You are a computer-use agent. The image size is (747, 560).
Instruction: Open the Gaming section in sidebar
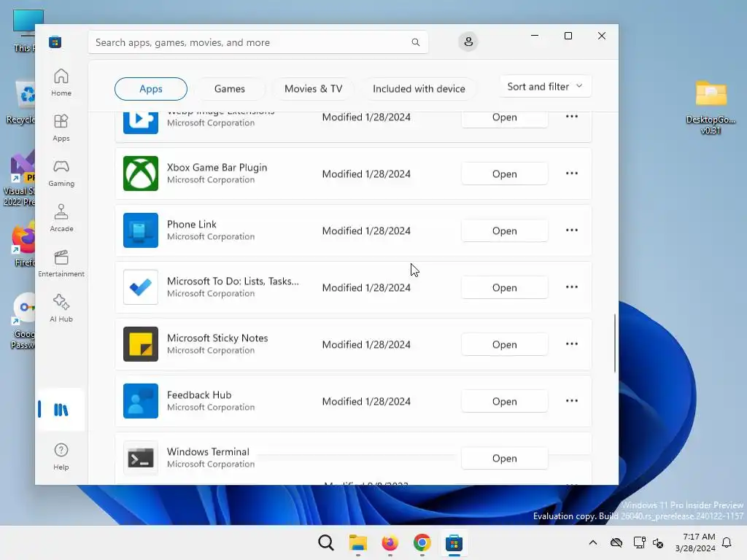(61, 173)
